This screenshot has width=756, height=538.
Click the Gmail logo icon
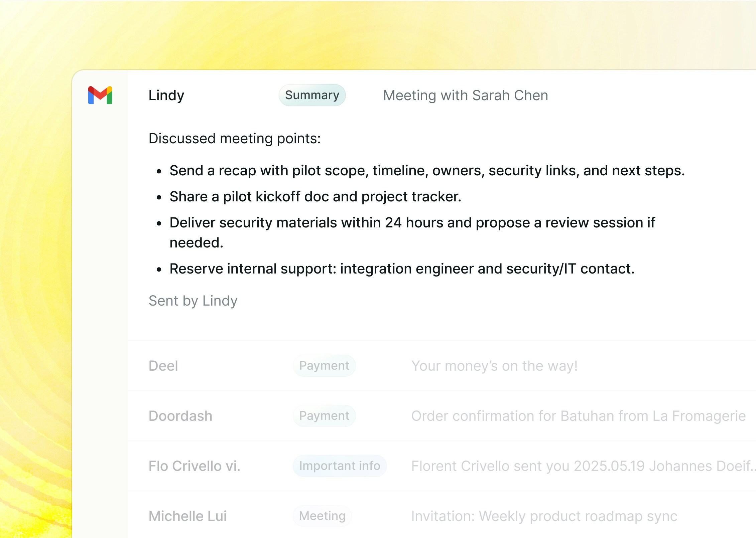pos(100,96)
